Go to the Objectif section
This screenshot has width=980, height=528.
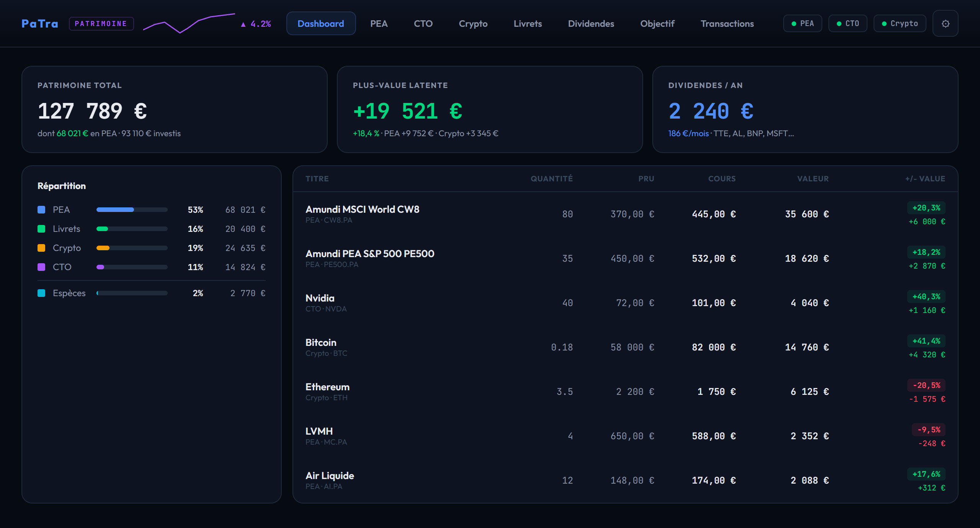[657, 23]
